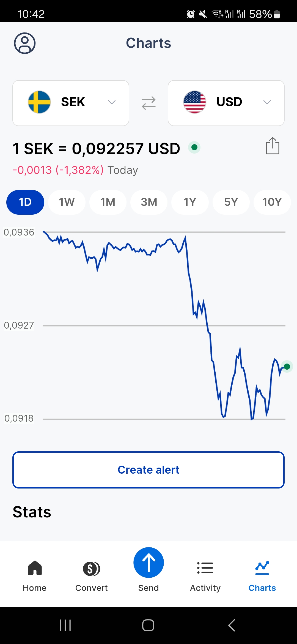Open the user profile icon

(x=25, y=43)
